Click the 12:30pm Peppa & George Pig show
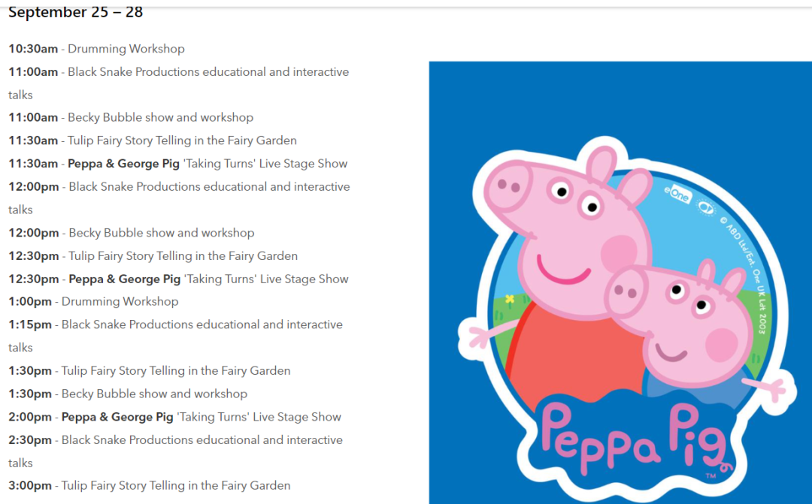812x504 pixels. [x=179, y=279]
